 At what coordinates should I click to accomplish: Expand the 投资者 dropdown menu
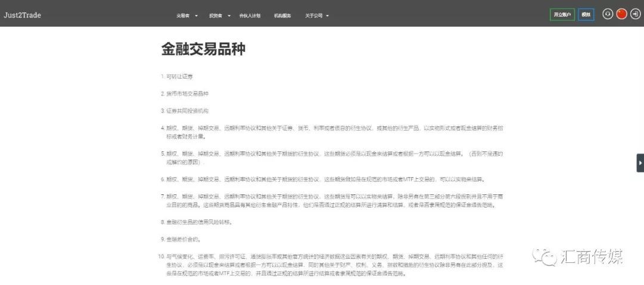point(219,16)
